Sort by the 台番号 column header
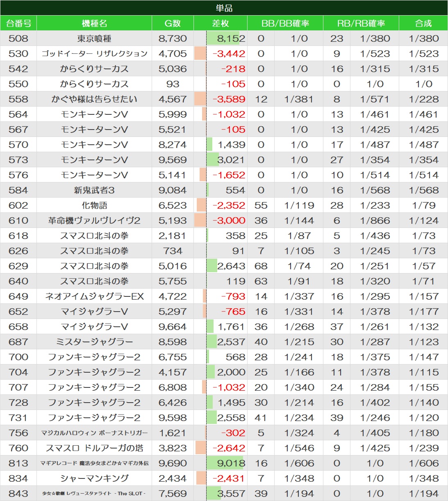 tap(18, 23)
